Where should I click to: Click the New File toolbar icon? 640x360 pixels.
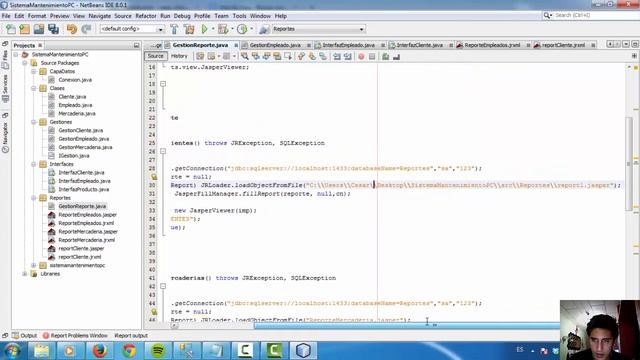(11, 29)
